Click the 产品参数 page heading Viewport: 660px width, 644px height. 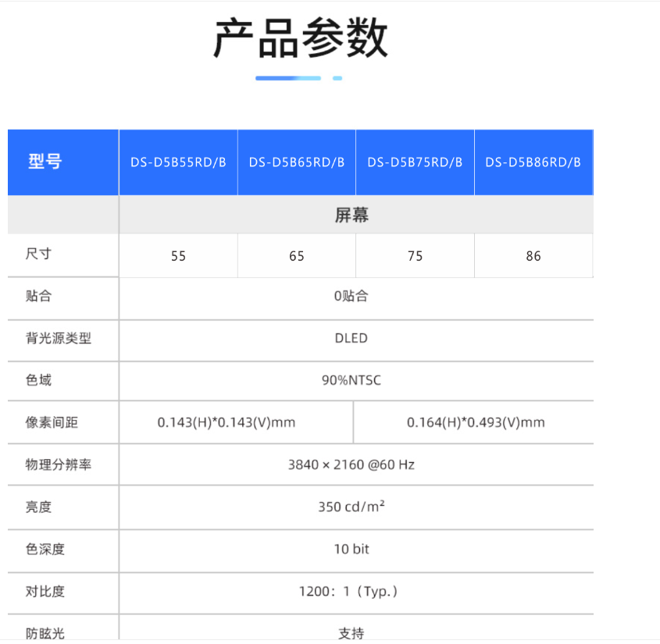(x=301, y=37)
